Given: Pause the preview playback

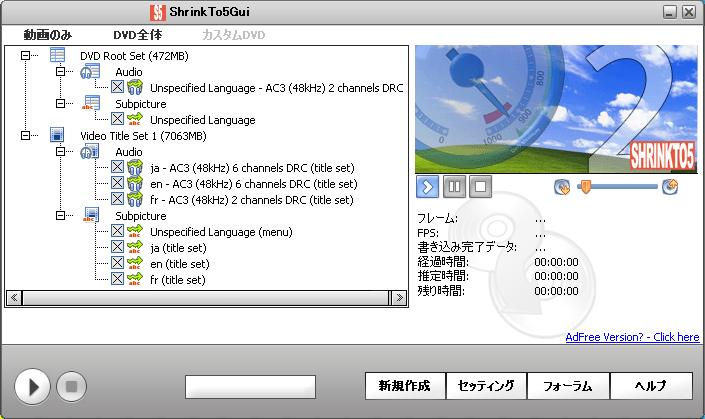Looking at the screenshot, I should point(454,187).
